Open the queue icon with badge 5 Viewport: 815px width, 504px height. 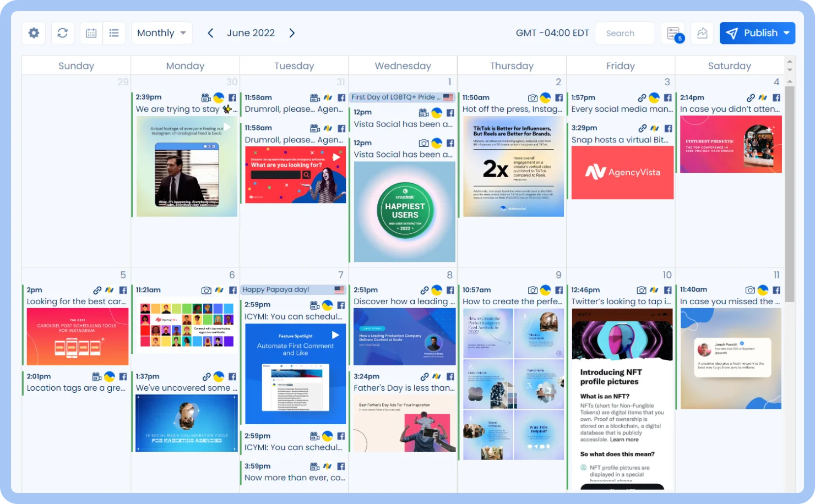(673, 33)
